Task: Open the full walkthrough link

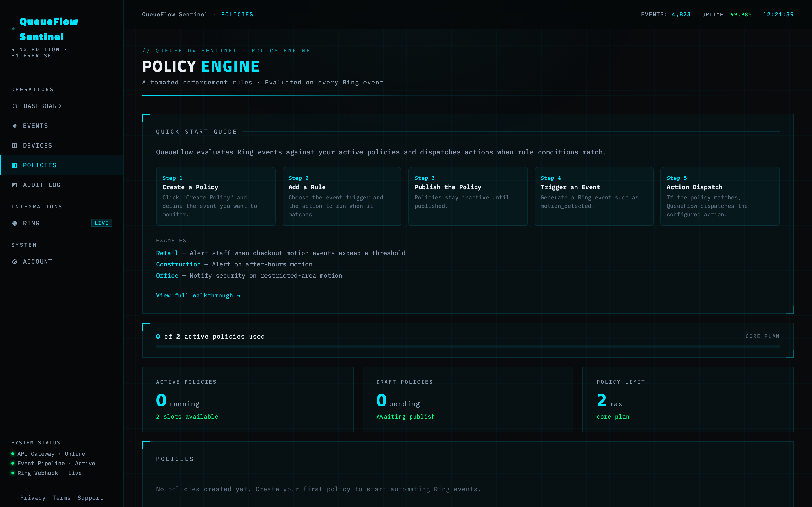Action: (198, 295)
